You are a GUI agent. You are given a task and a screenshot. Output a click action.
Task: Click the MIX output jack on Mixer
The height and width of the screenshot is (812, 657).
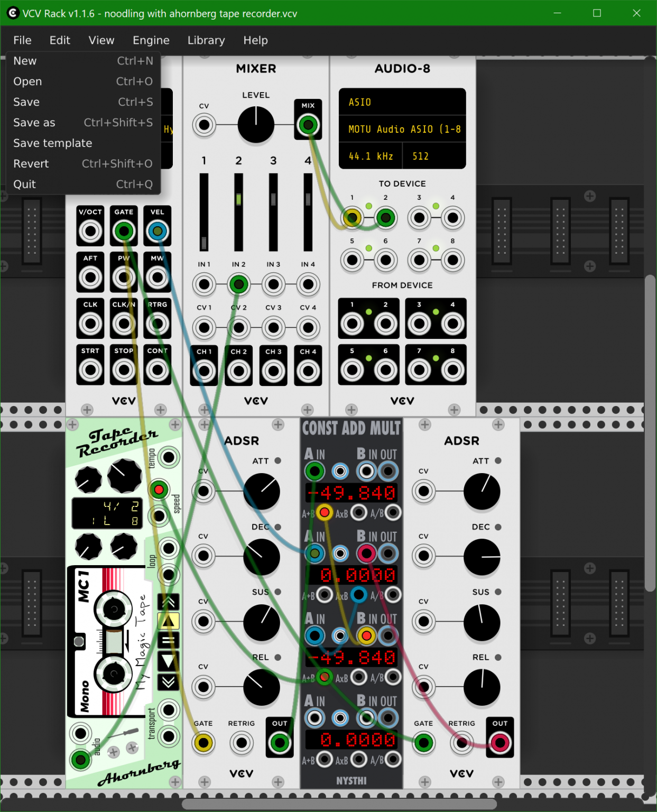coord(308,125)
